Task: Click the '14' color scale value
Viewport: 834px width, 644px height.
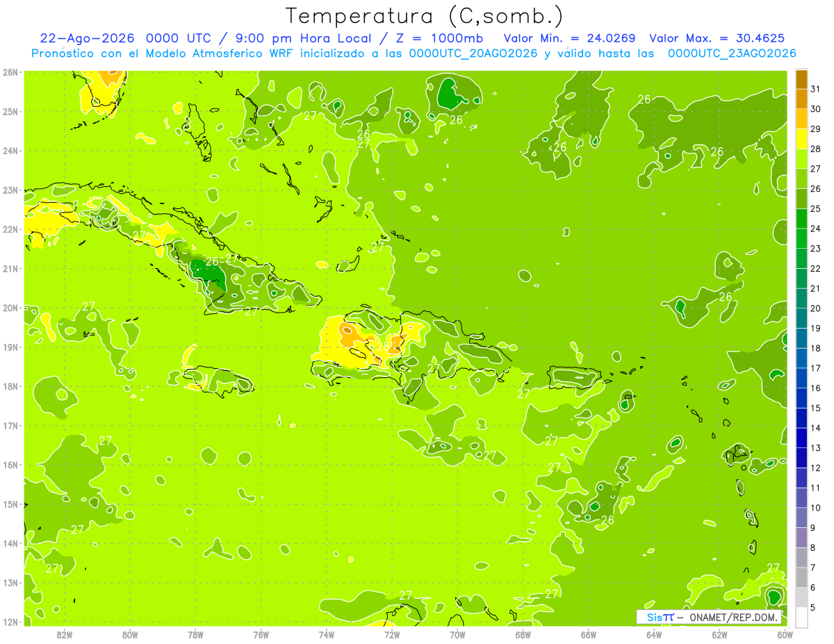Action: pos(816,428)
